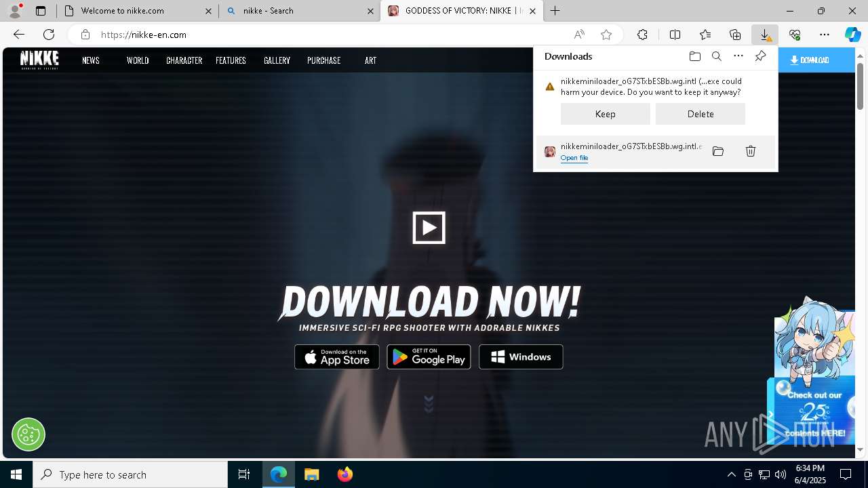The image size is (868, 488).
Task: Search downloads magnifier icon
Action: tap(716, 56)
